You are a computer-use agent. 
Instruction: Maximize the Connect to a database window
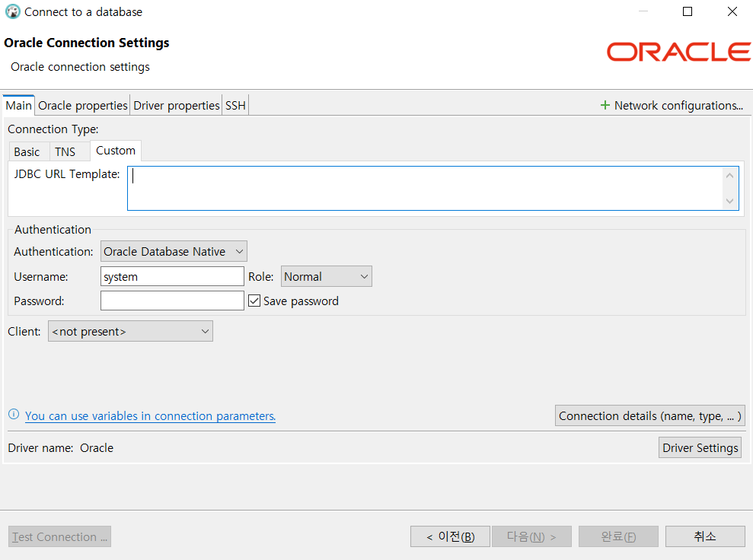tap(688, 11)
